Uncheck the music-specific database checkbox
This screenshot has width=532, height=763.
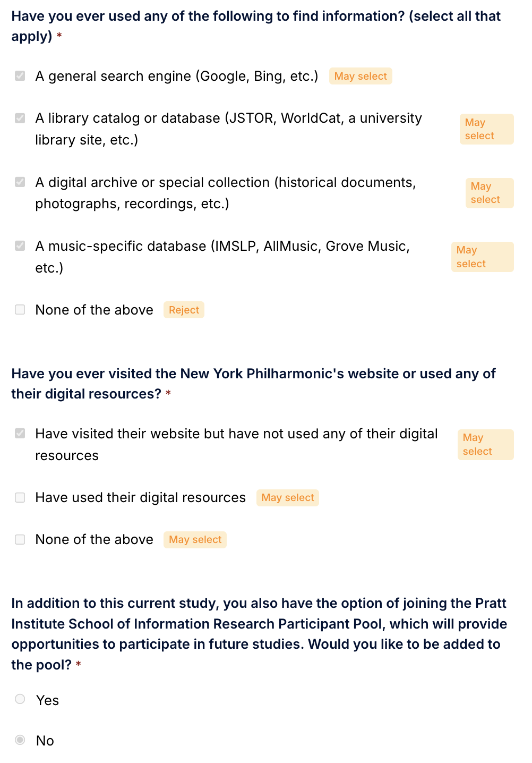[x=20, y=245]
